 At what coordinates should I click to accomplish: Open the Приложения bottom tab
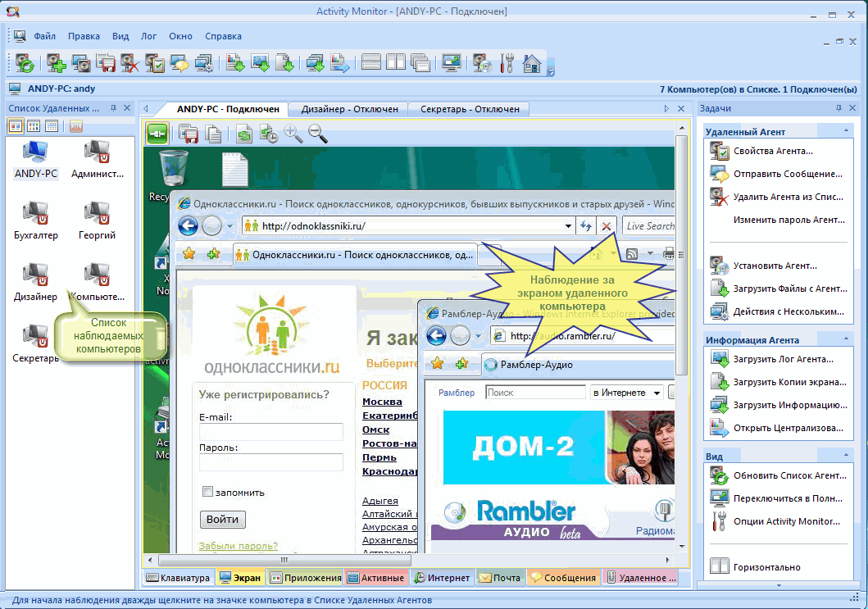306,577
